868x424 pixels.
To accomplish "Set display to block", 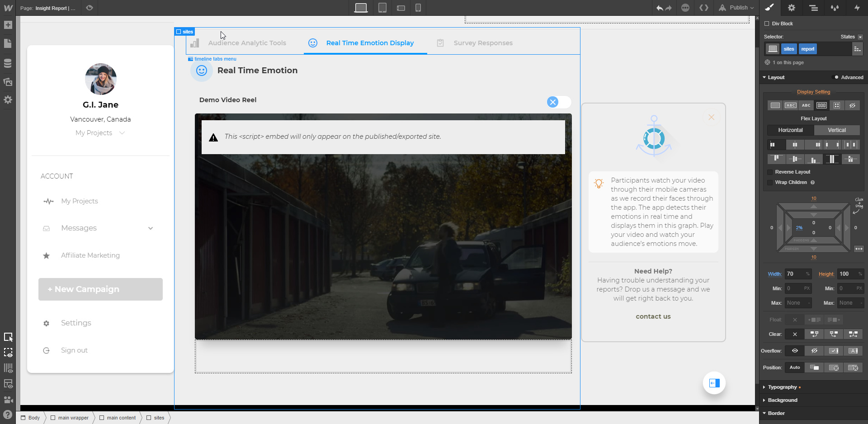I will [x=775, y=105].
